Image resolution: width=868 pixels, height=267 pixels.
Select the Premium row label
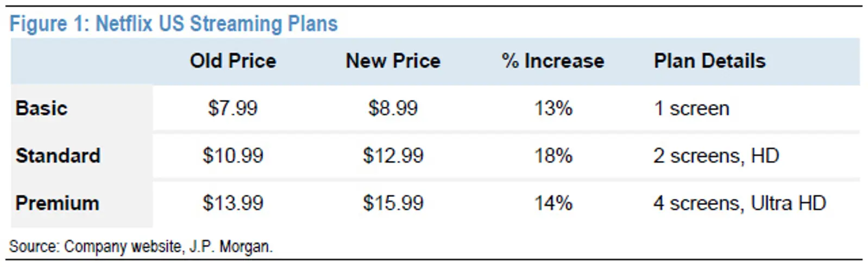[x=58, y=203]
